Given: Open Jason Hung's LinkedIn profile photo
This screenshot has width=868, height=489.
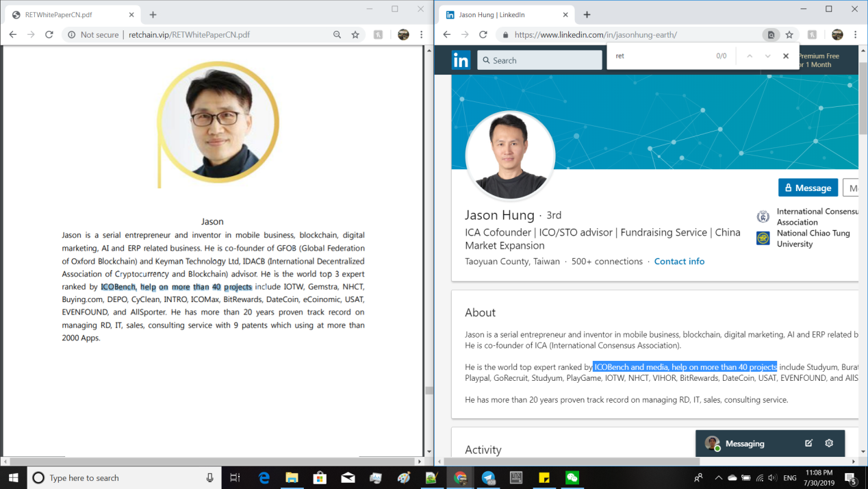Looking at the screenshot, I should coord(510,155).
